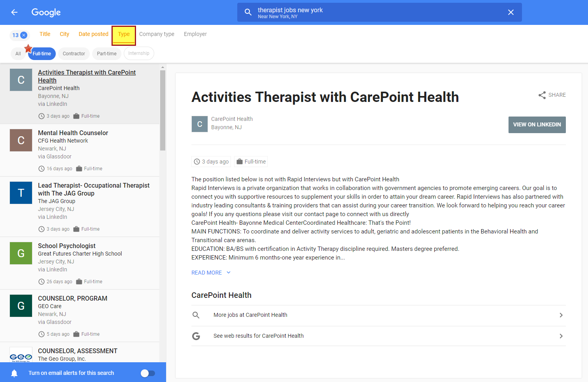Toggle the Contractor chip

74,54
